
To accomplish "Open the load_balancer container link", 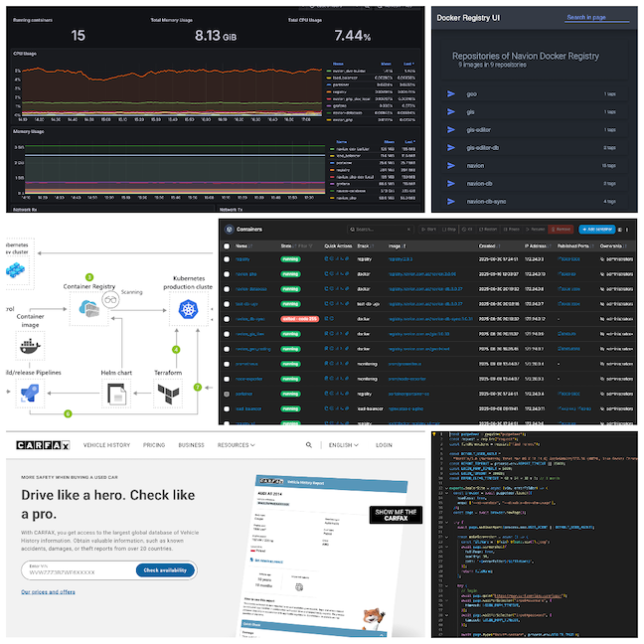I will 248,408.
